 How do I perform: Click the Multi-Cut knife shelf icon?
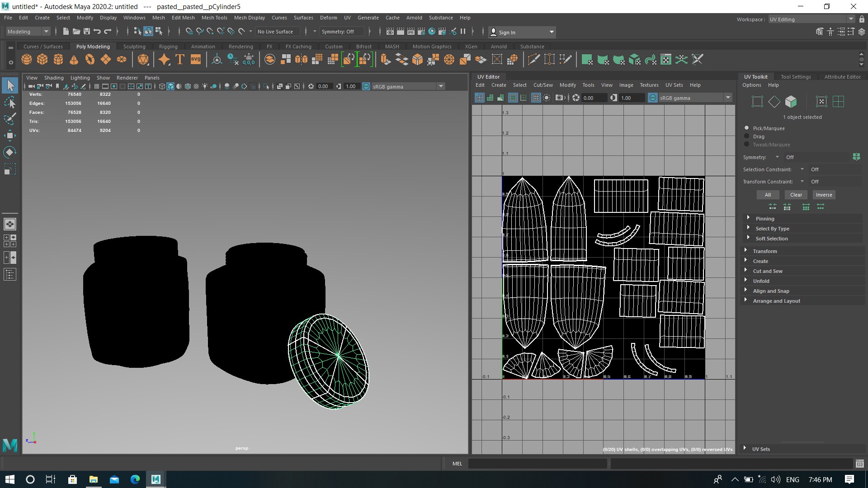point(533,60)
